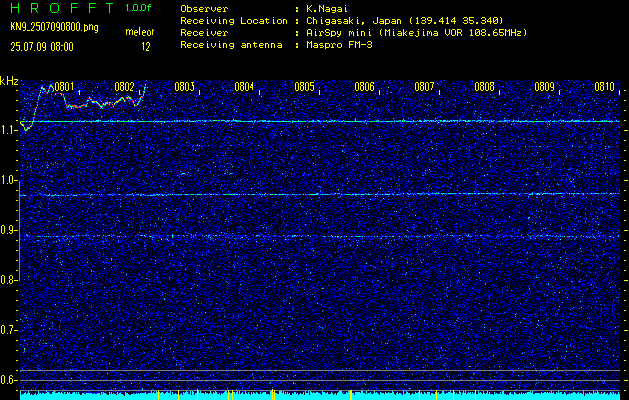Image resolution: width=629 pixels, height=400 pixels.
Task: Click the 0804 time marker
Action: tap(244, 87)
